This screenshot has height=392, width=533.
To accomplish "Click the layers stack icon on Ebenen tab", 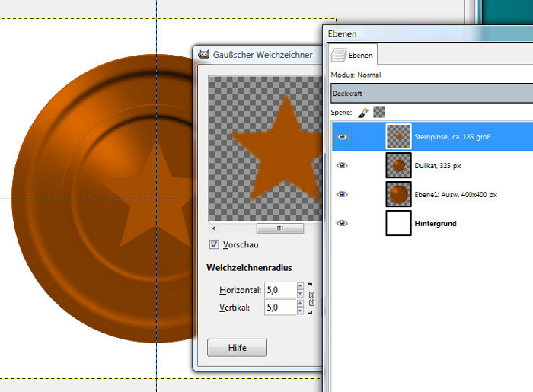I will [340, 55].
